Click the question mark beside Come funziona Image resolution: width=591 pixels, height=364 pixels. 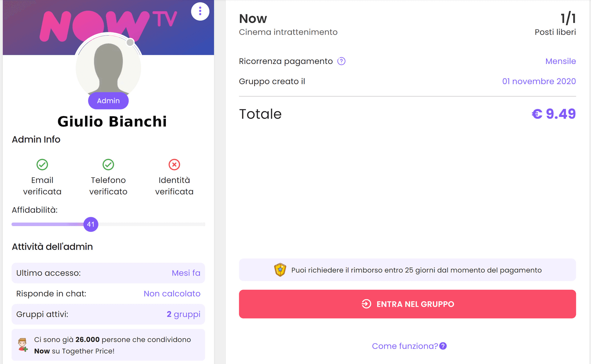443,346
